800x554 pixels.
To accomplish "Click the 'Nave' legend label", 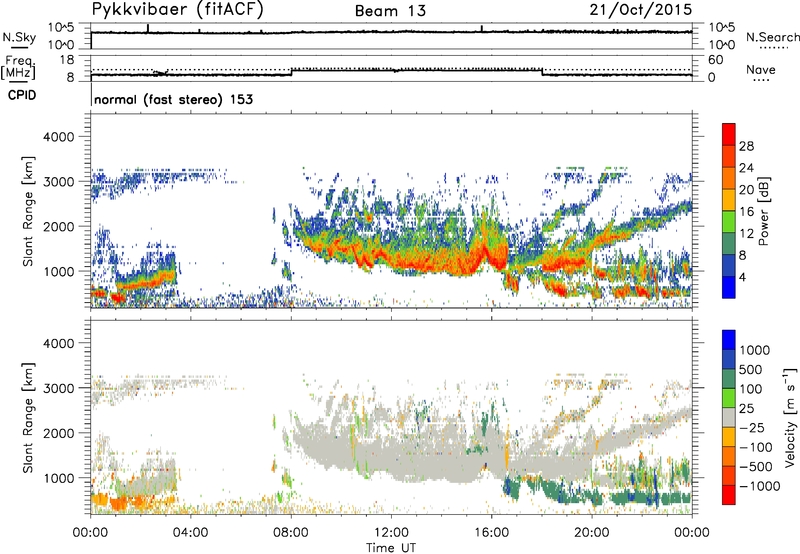I will point(761,69).
